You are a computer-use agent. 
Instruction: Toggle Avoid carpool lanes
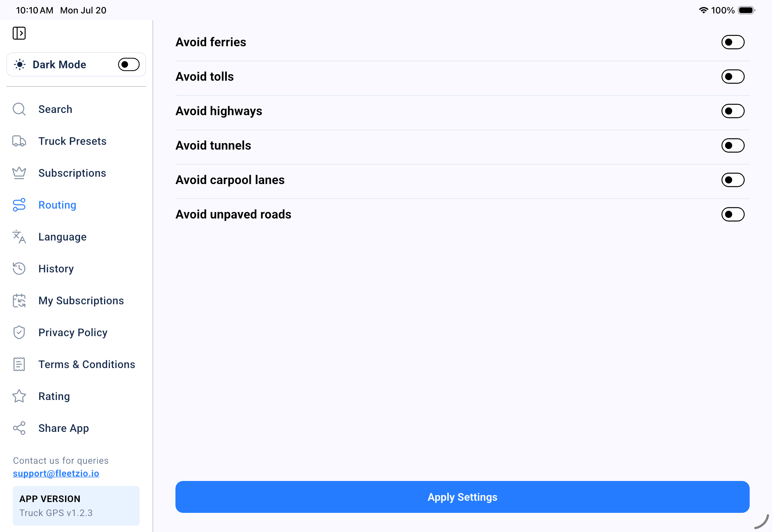pos(733,180)
